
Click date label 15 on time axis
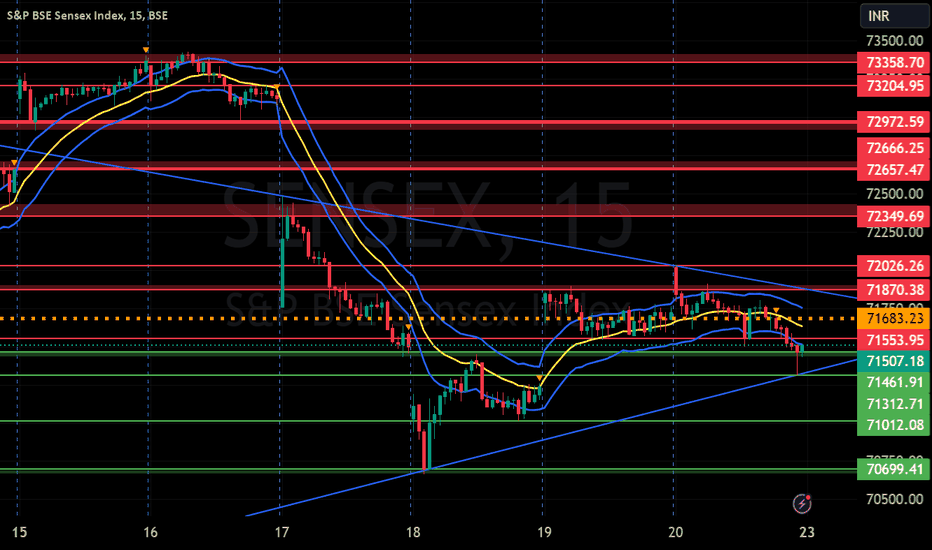coord(19,532)
